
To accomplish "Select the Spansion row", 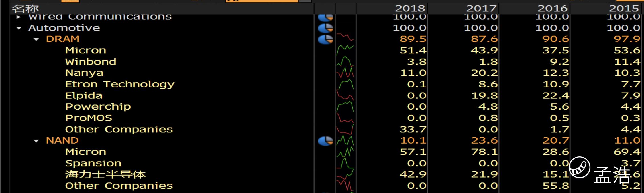I will 93,163.
